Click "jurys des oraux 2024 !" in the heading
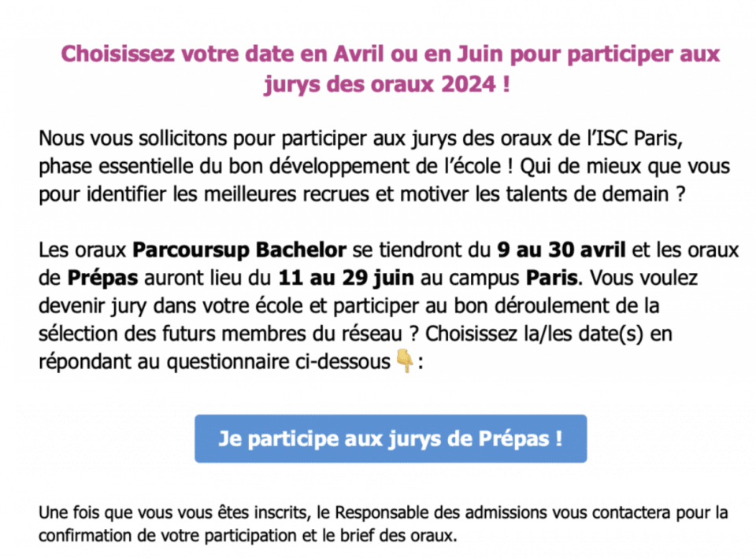This screenshot has height=558, width=756. click(386, 83)
